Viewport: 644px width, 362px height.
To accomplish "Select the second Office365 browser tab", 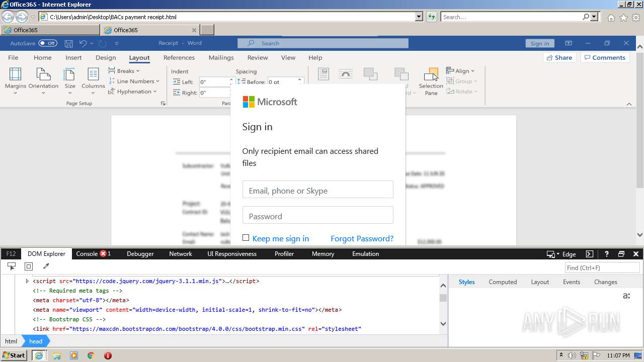I will (x=150, y=30).
